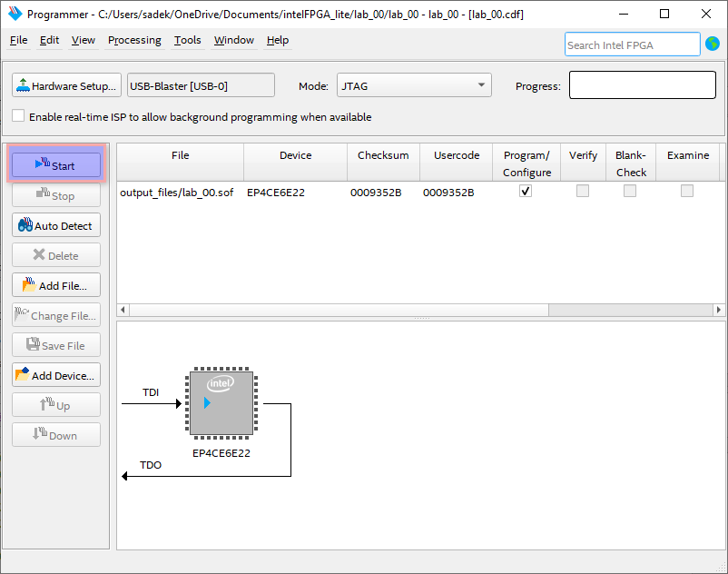The width and height of the screenshot is (728, 574).
Task: Click the Quartus Programmer title bar icon
Action: coord(15,15)
